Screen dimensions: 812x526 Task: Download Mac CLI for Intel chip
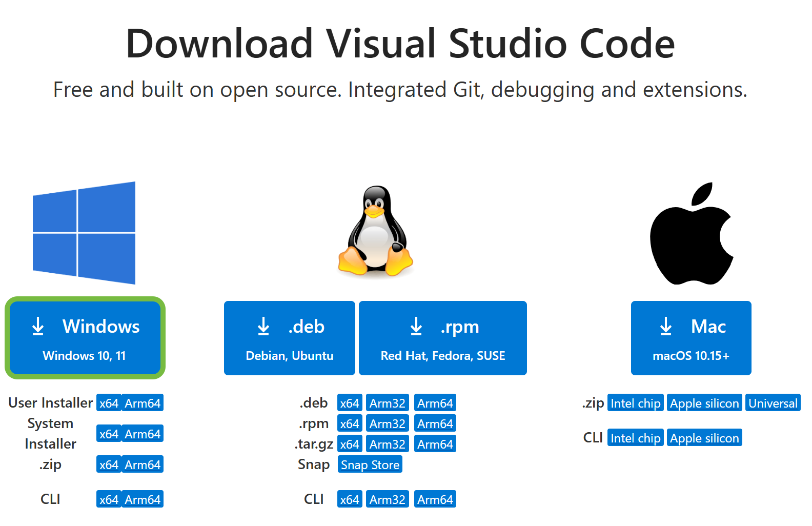coord(636,438)
